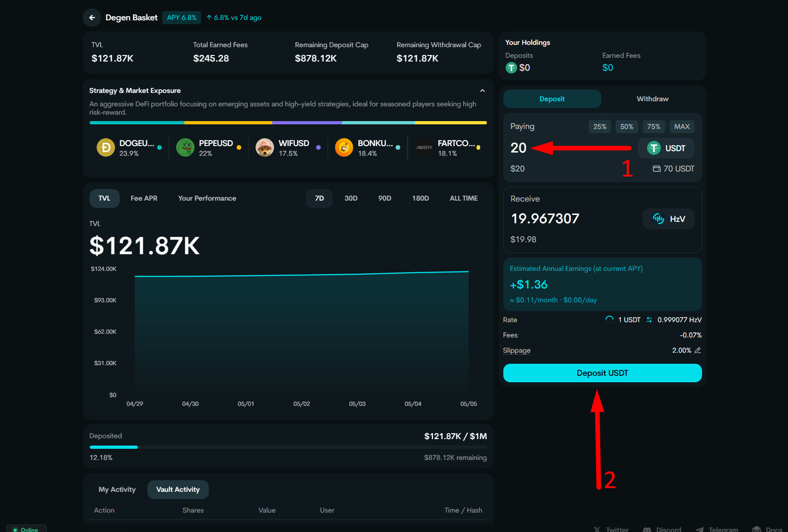This screenshot has height=532, width=788.
Task: Click the wallet icon next to 70 USDT
Action: 657,169
